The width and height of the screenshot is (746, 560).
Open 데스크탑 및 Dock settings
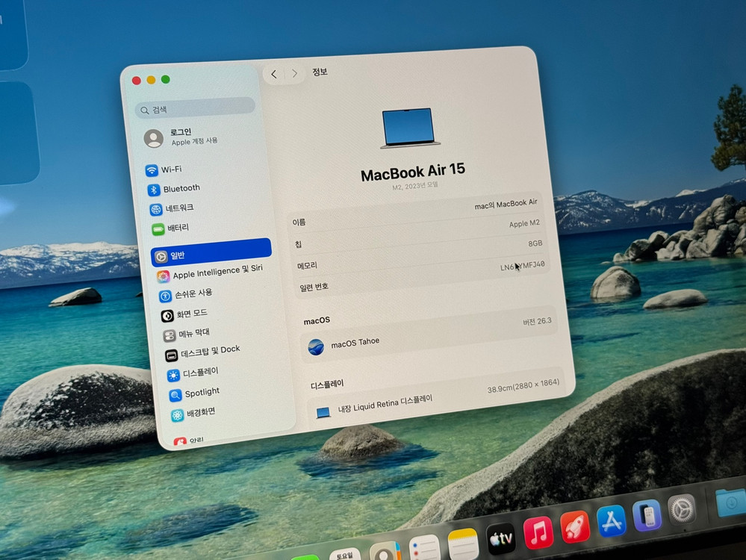209,351
